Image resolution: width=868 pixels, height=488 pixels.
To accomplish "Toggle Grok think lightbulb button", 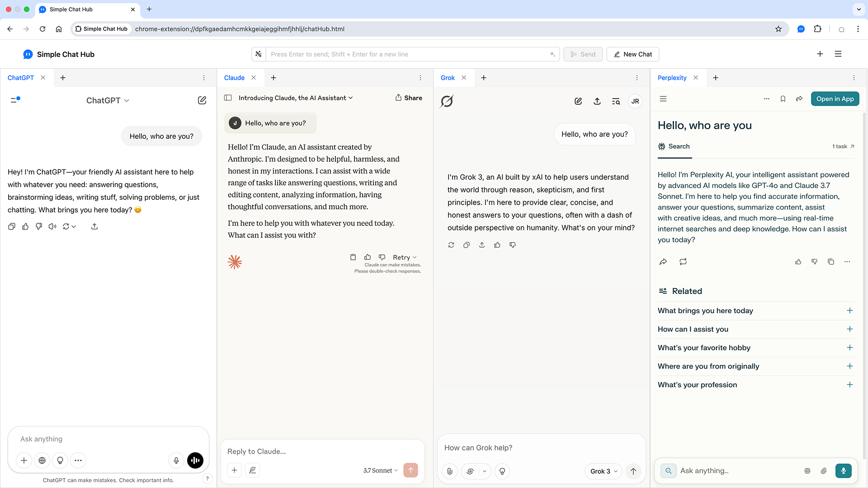I will click(502, 471).
